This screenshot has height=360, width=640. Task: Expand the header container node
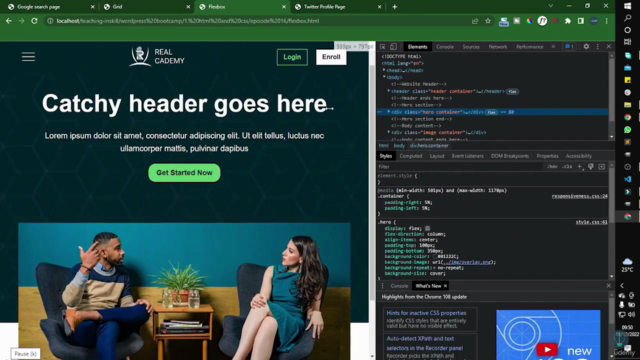(389, 91)
